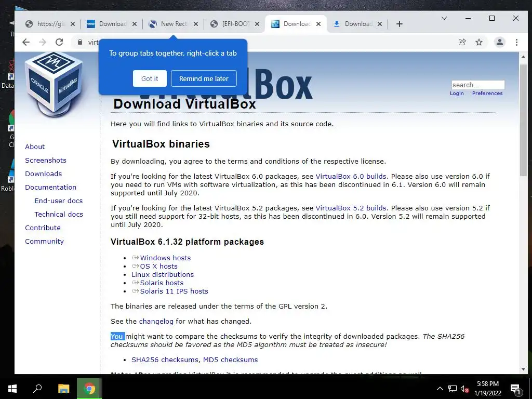
Task: Share this page using the share icon
Action: pyautogui.click(x=462, y=42)
